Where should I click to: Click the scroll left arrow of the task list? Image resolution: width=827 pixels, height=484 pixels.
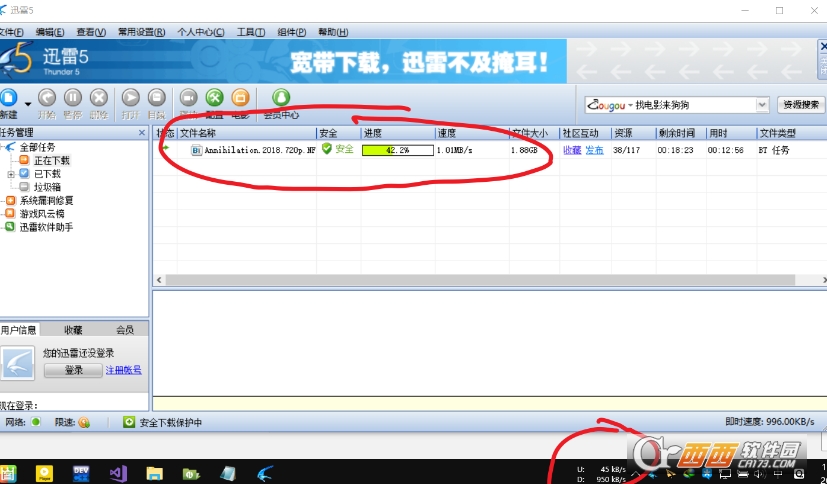click(159, 280)
